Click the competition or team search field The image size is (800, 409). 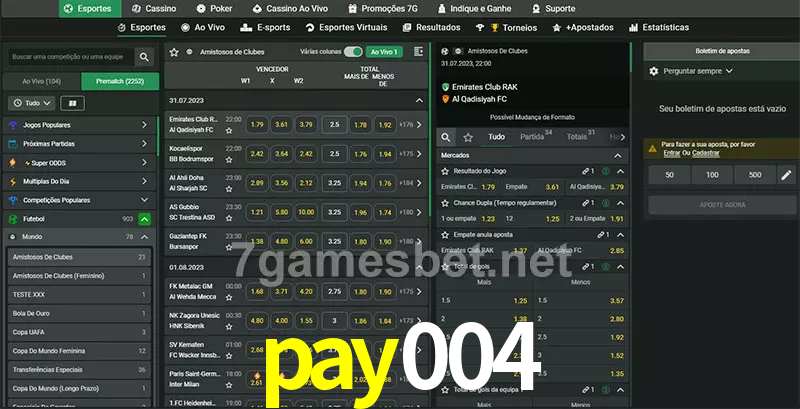[x=68, y=58]
